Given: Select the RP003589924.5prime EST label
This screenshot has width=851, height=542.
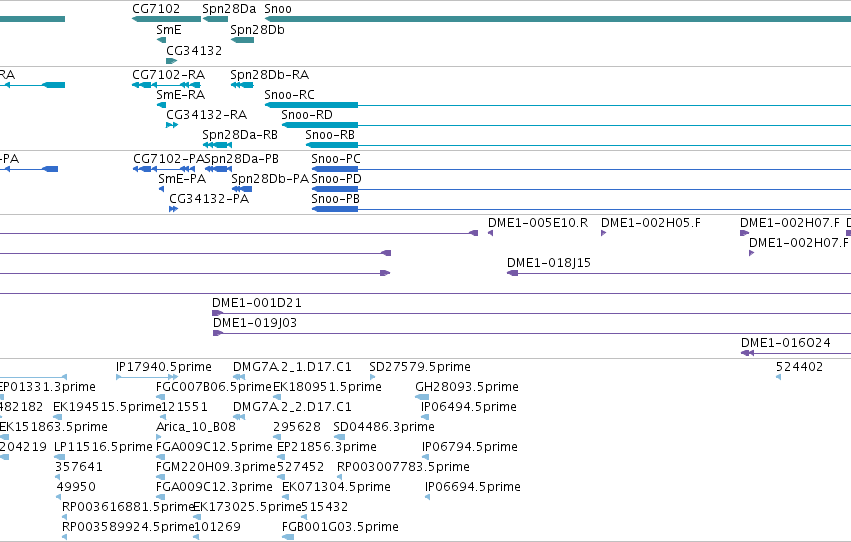Looking at the screenshot, I should pos(128,527).
